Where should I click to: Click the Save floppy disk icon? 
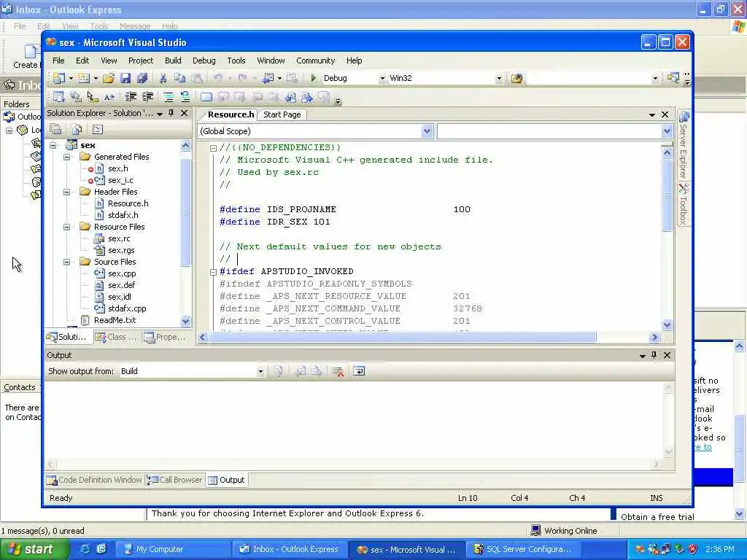[x=125, y=78]
